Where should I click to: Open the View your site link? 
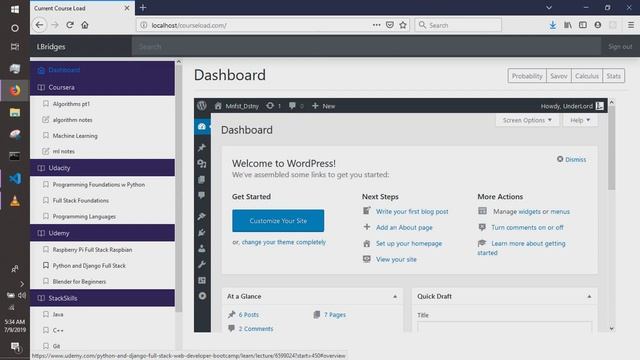396,259
